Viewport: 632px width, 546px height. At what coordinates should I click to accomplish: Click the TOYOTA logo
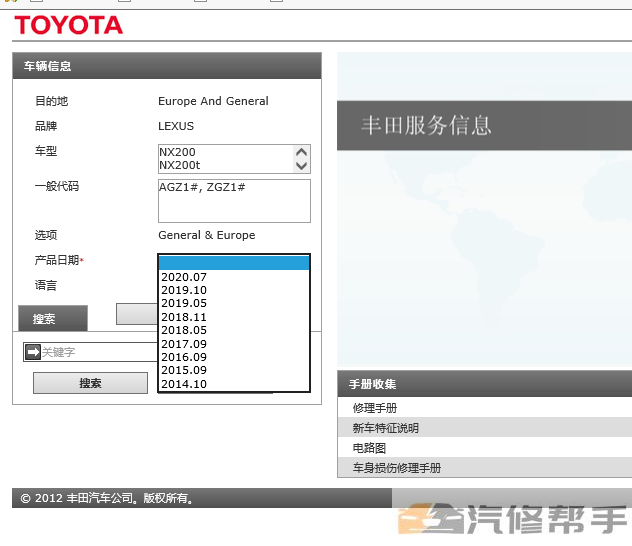coord(69,25)
